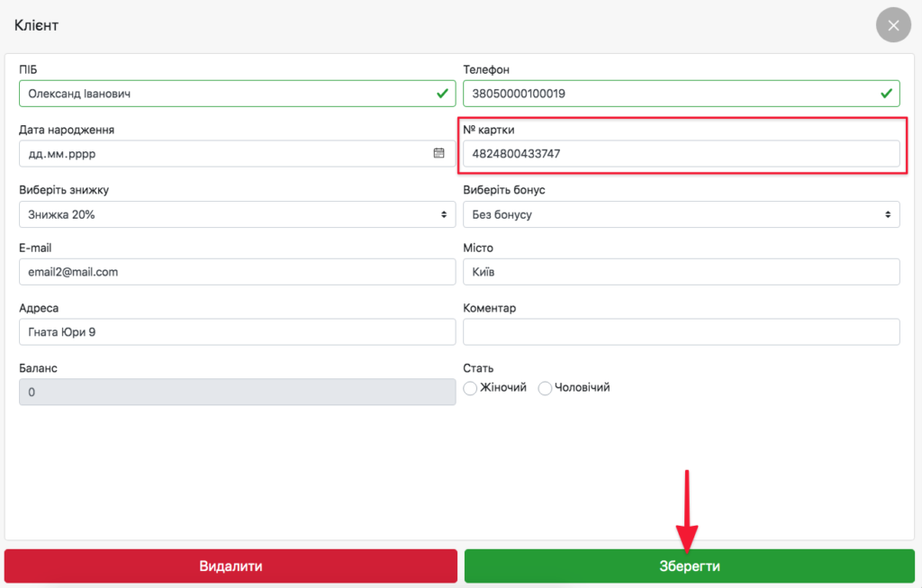Edit the № картки field
Screen dimensions: 922x588
681,154
